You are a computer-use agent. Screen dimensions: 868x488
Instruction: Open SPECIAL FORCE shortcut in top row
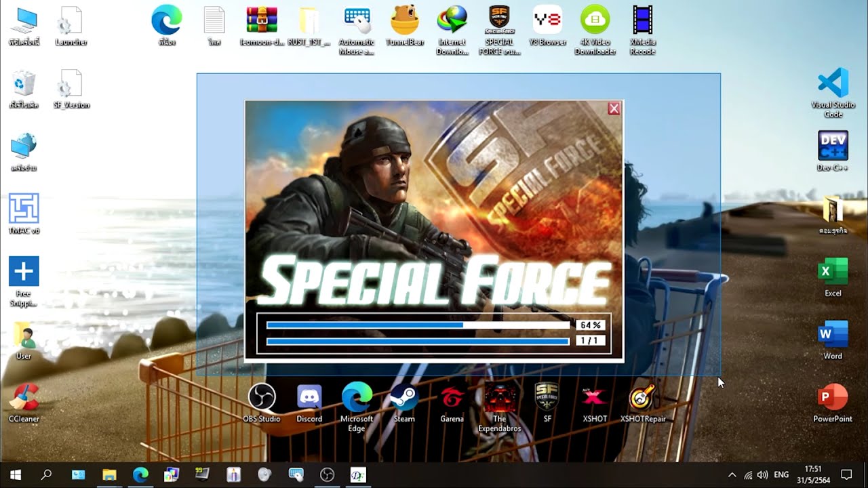(x=499, y=30)
